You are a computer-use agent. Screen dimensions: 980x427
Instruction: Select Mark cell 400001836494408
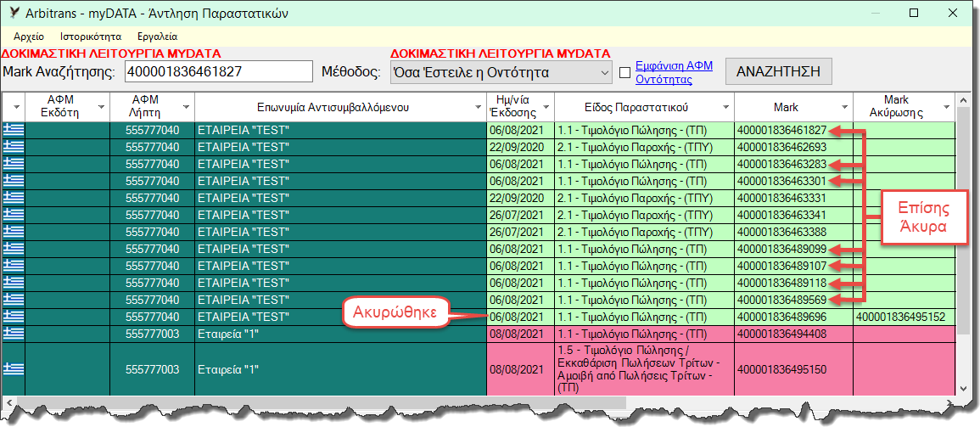pyautogui.click(x=793, y=334)
